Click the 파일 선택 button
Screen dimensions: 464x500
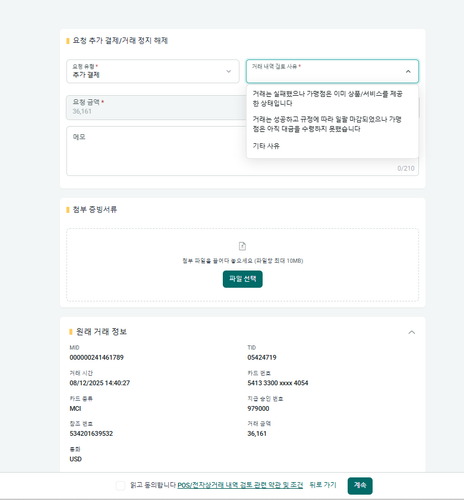coord(242,279)
